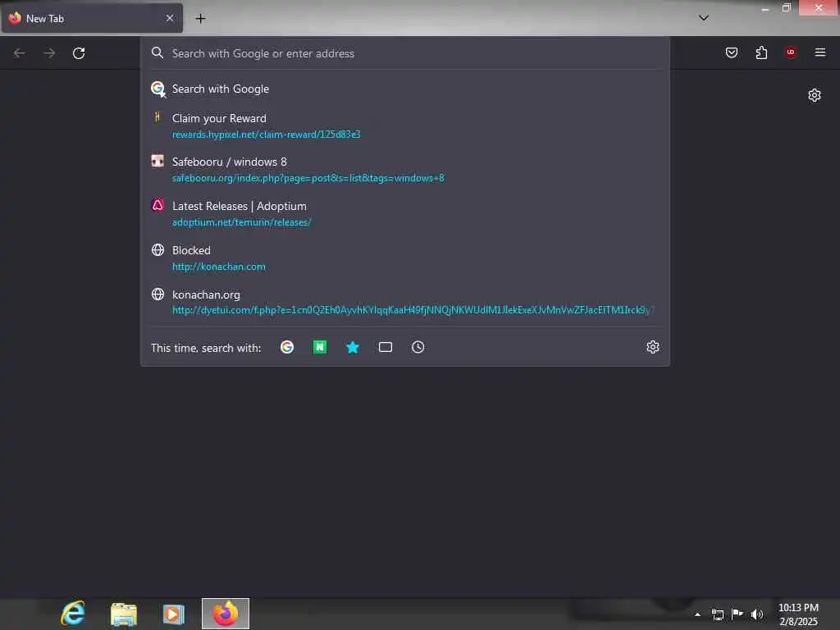Open the Claim your Reward suggestion
The height and width of the screenshot is (630, 840).
(405, 126)
